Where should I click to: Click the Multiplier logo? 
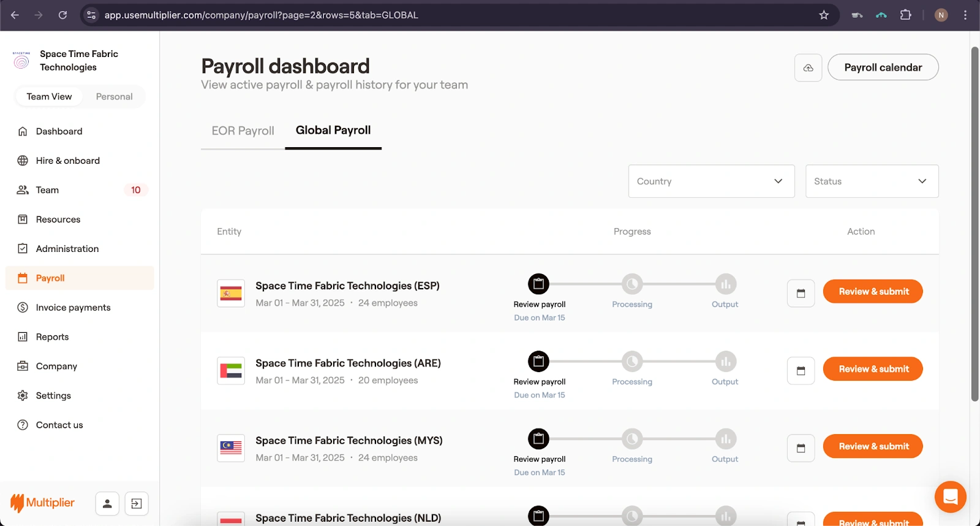click(42, 503)
